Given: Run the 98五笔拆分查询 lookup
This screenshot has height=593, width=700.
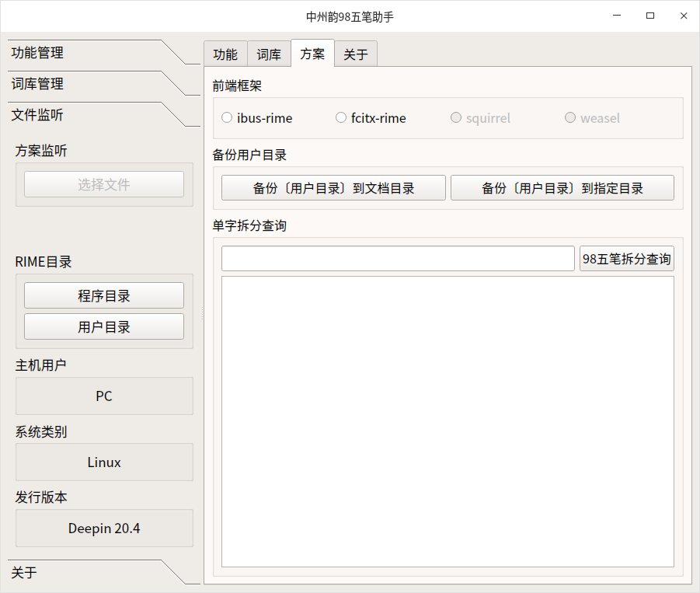Looking at the screenshot, I should (x=626, y=258).
